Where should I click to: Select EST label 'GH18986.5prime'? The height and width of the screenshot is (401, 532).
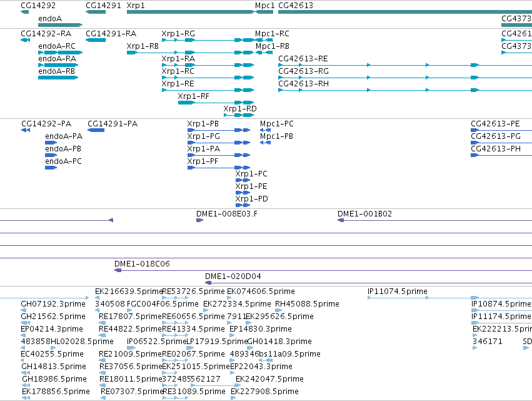pos(54,380)
